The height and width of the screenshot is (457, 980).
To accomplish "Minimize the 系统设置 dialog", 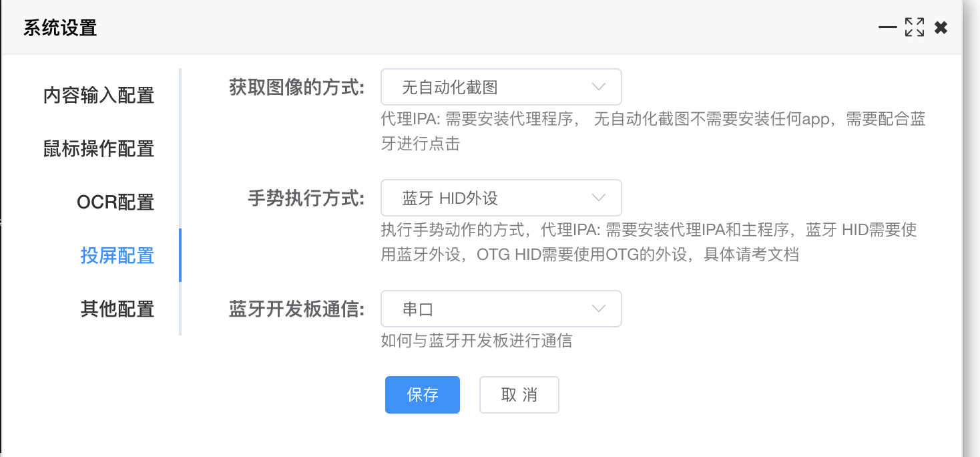I will pyautogui.click(x=887, y=27).
